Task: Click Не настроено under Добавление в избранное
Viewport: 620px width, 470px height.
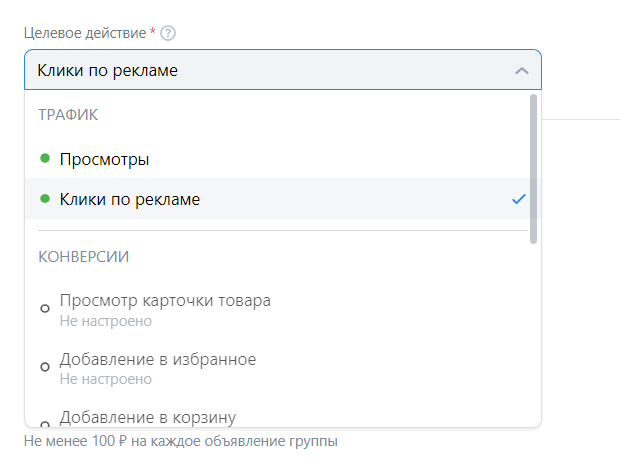Action: tap(106, 379)
